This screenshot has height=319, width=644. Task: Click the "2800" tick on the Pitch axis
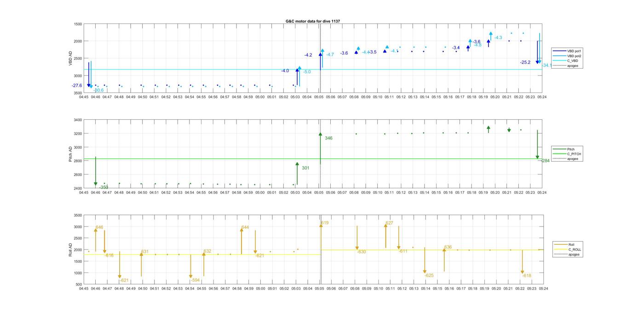point(78,161)
